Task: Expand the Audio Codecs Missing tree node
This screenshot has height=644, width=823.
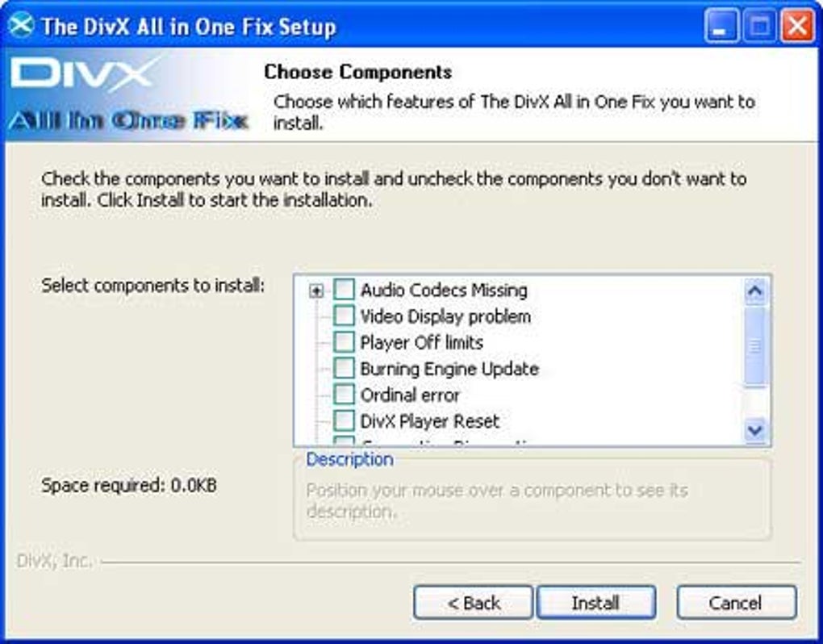Action: click(316, 291)
